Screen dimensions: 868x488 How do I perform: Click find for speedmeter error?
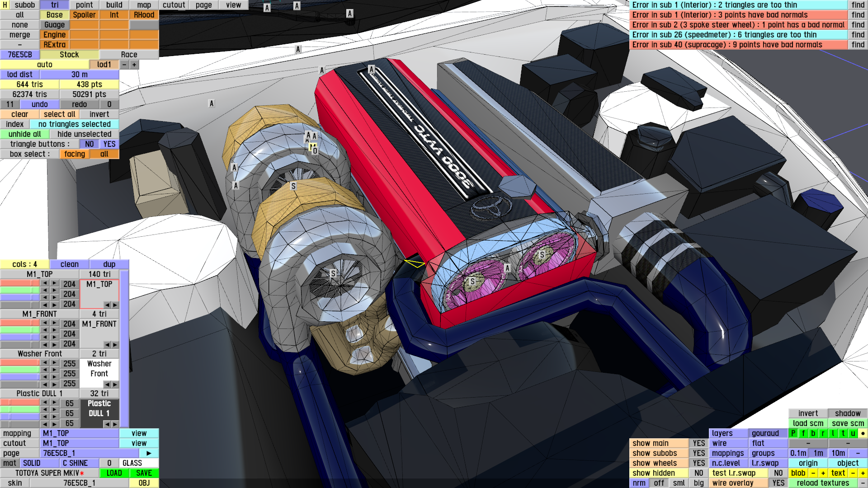[858, 35]
